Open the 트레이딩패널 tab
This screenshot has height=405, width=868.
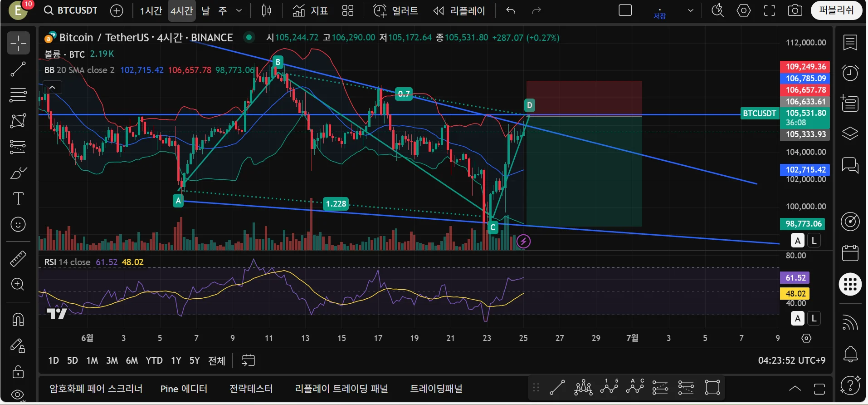[x=436, y=389]
